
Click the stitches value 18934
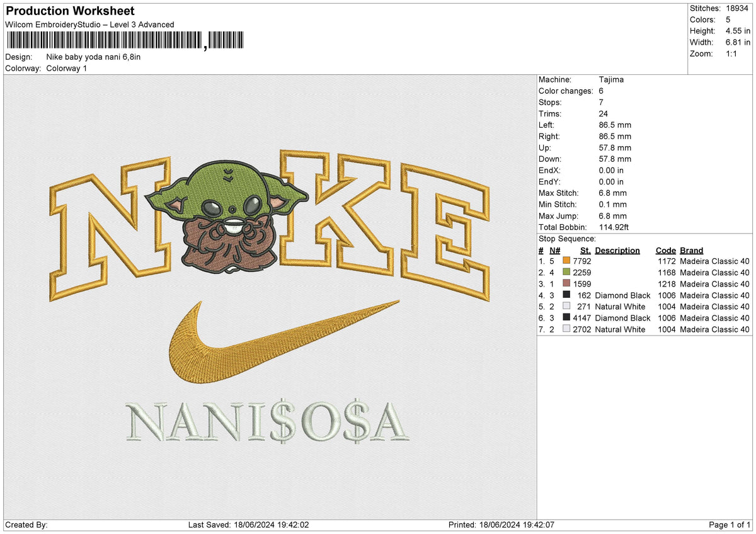738,8
